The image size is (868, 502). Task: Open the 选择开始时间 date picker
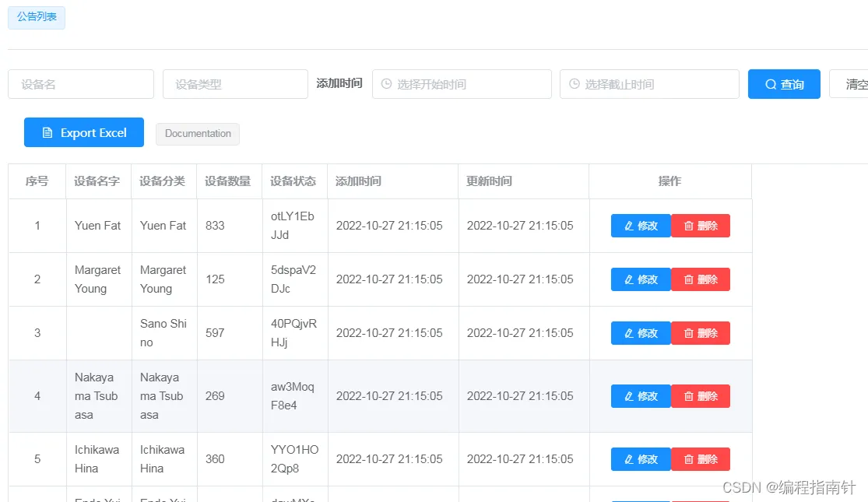[x=462, y=84]
